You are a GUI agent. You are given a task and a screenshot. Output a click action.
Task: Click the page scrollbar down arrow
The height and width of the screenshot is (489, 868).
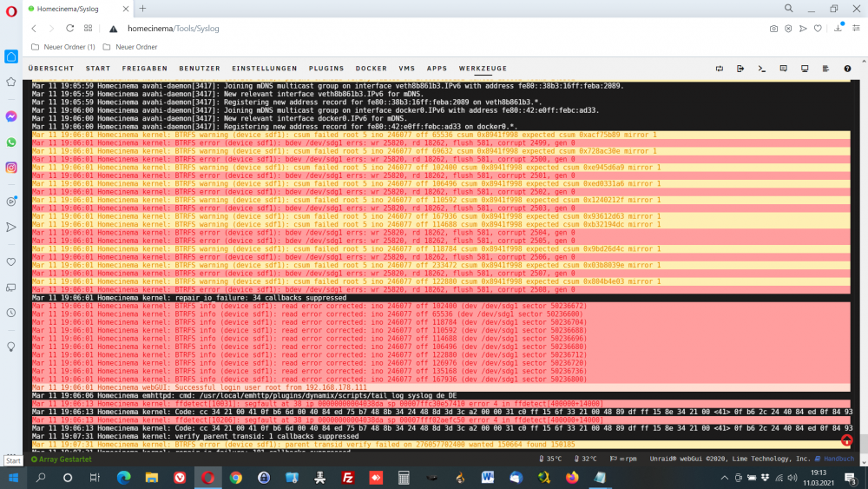864,462
